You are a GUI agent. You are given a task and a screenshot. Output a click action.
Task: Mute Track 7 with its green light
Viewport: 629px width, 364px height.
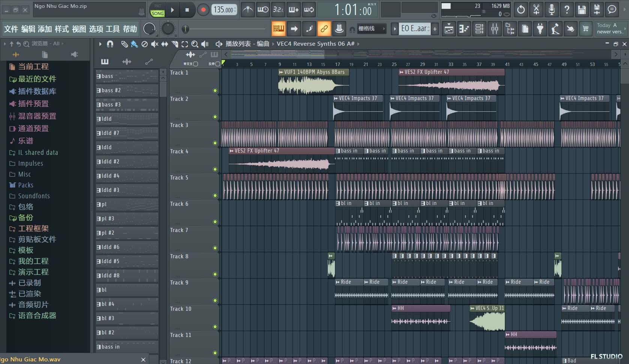(x=215, y=248)
